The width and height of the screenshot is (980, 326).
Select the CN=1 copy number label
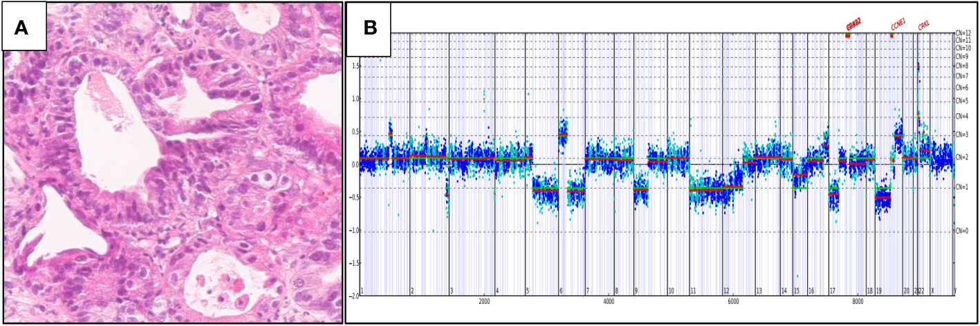tap(962, 187)
